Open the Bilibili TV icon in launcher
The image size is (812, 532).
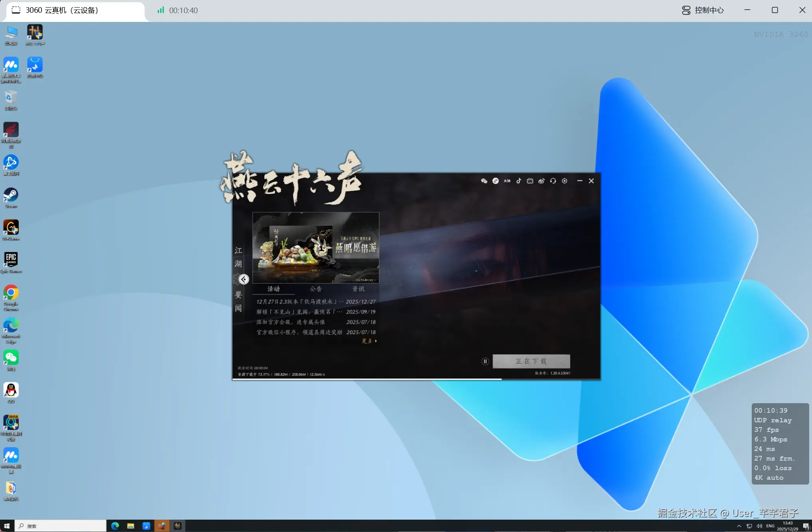pos(530,181)
